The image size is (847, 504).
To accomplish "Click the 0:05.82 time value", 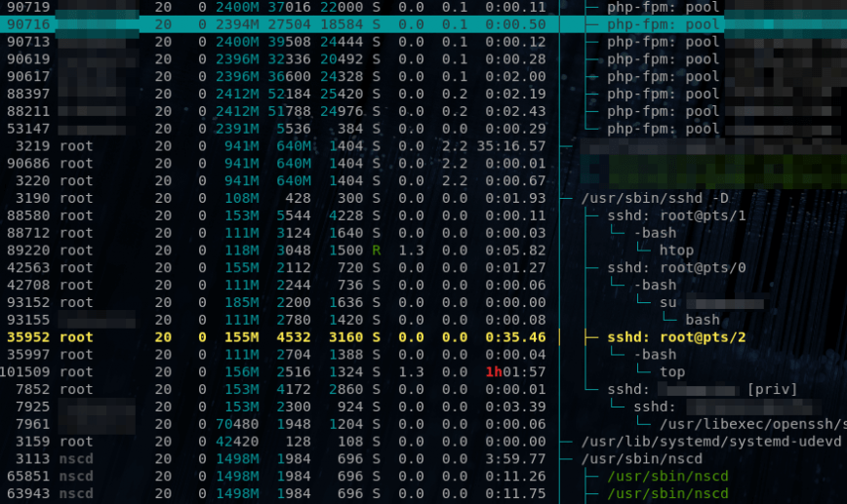I will point(515,251).
